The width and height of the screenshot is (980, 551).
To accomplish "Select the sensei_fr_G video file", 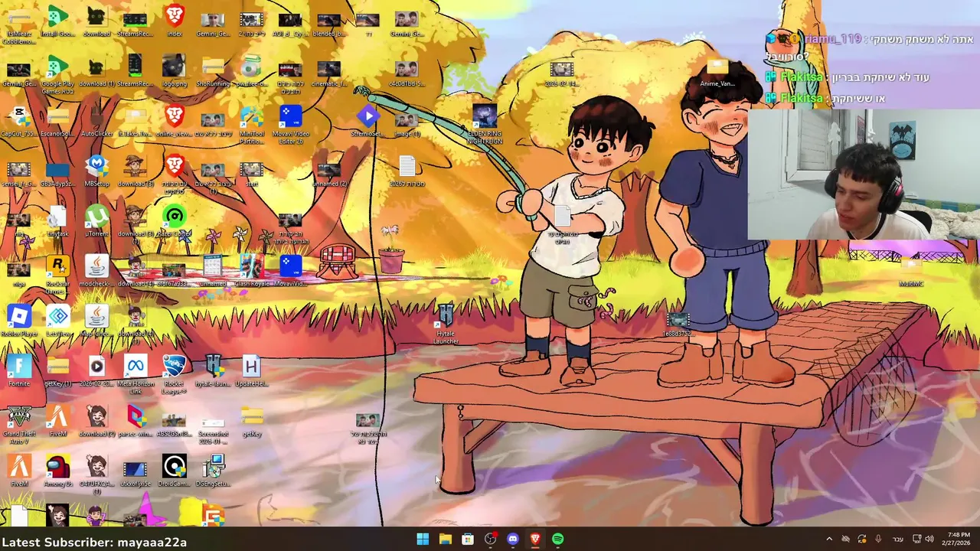I will (x=19, y=171).
